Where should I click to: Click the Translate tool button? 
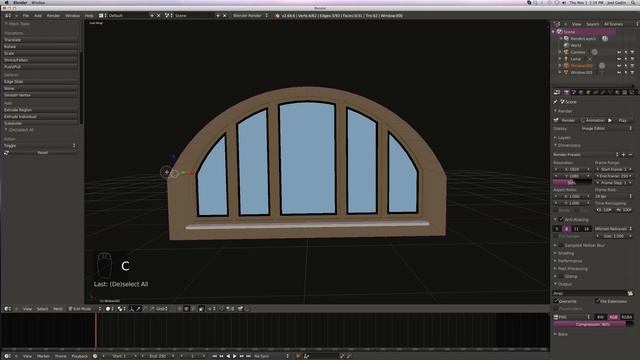pyautogui.click(x=40, y=40)
